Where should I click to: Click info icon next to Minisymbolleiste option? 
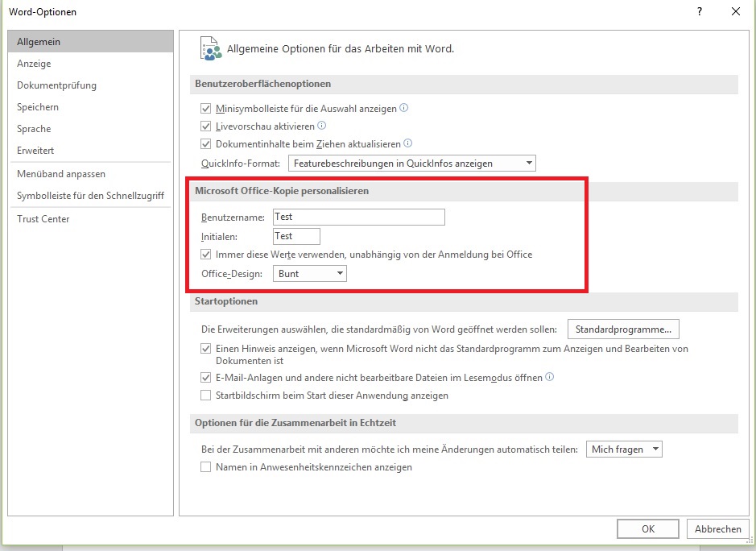(404, 108)
